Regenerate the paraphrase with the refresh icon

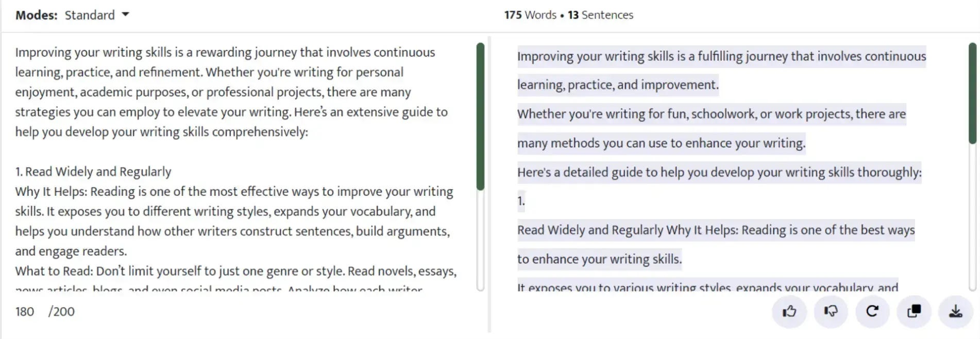click(872, 311)
